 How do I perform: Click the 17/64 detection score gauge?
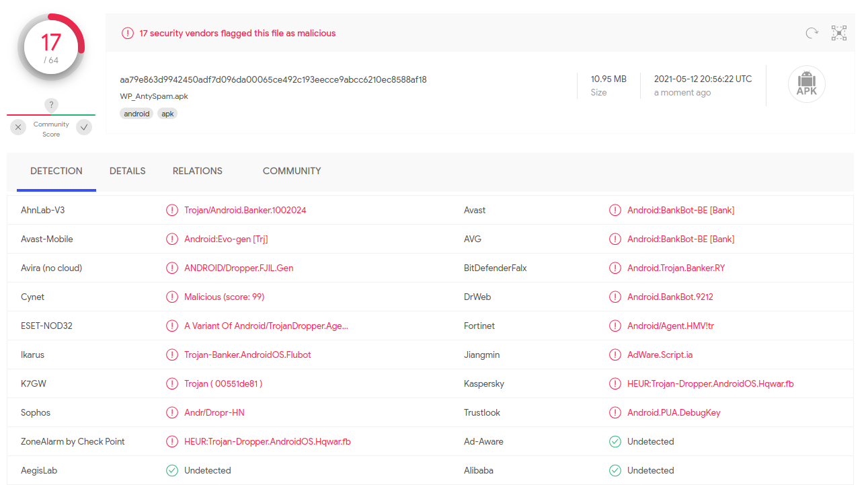pos(51,47)
